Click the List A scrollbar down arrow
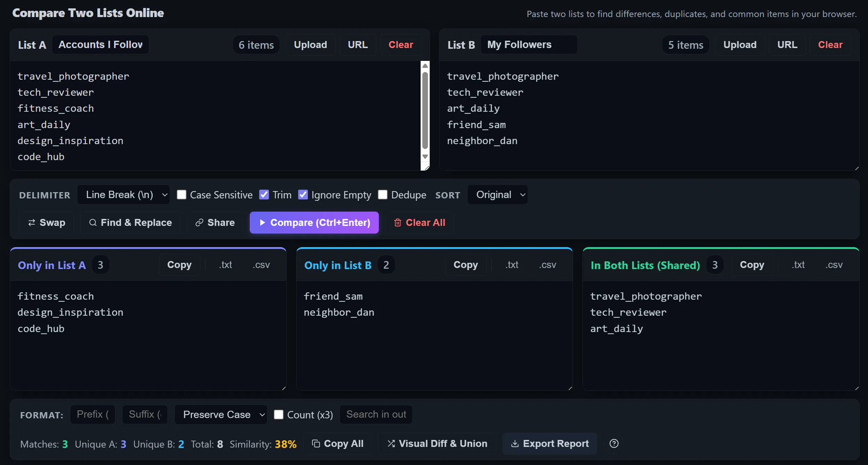Viewport: 868px width, 465px height. pyautogui.click(x=425, y=157)
